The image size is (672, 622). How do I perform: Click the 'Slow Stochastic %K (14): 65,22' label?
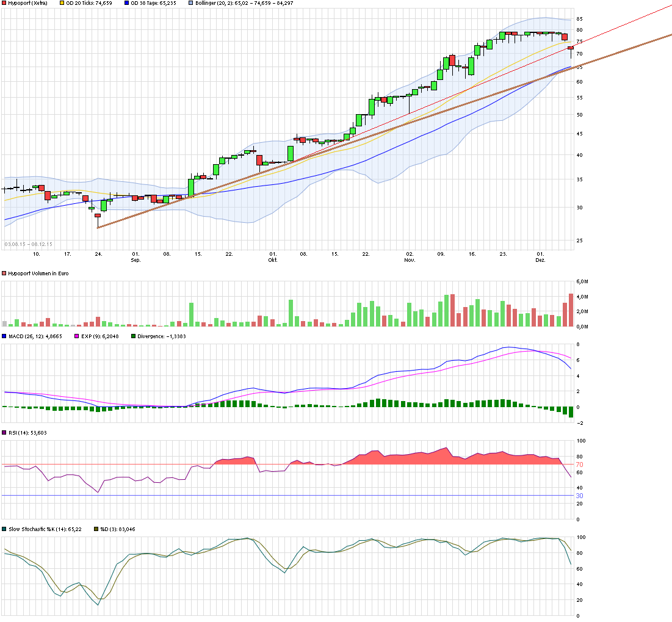coord(45,529)
